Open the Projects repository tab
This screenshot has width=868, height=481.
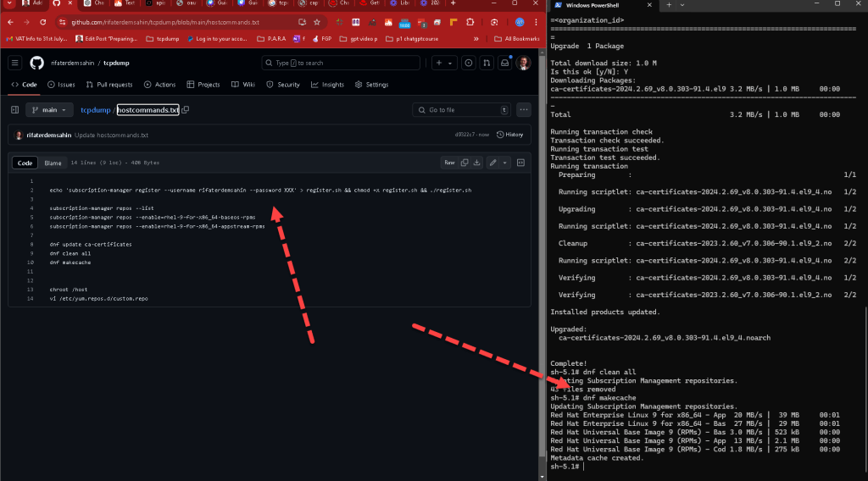point(203,85)
